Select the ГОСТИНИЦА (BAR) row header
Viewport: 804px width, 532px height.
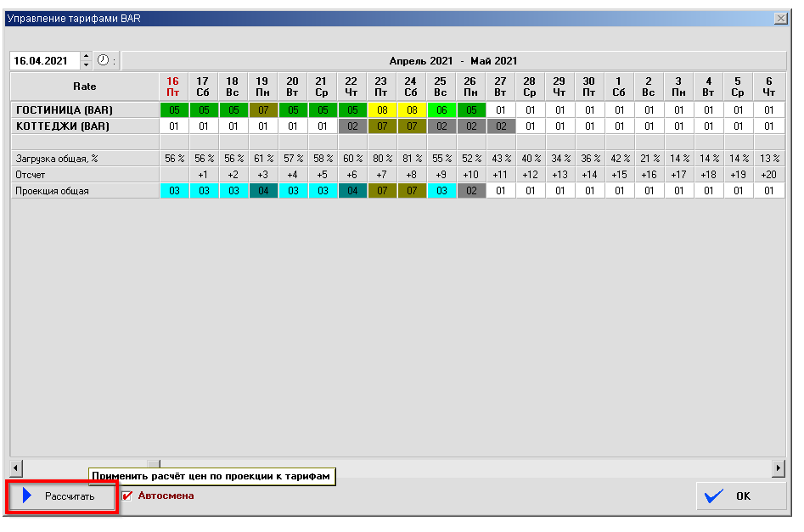[x=84, y=110]
